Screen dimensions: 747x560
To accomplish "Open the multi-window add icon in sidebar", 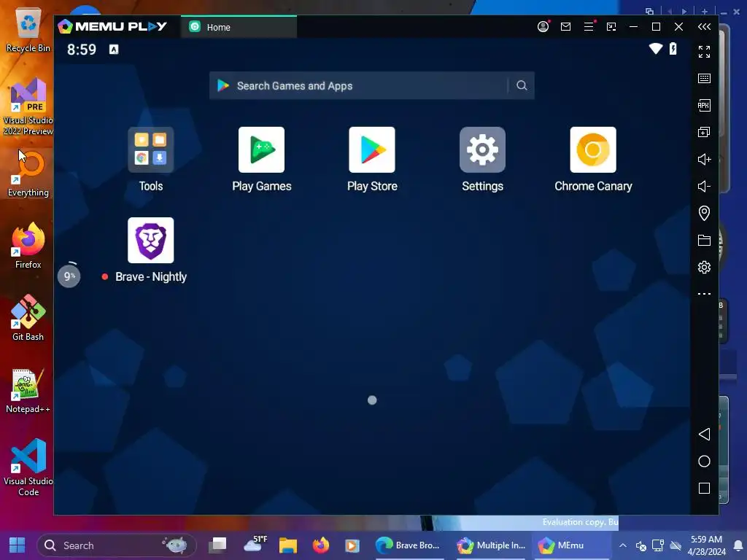I will [704, 133].
